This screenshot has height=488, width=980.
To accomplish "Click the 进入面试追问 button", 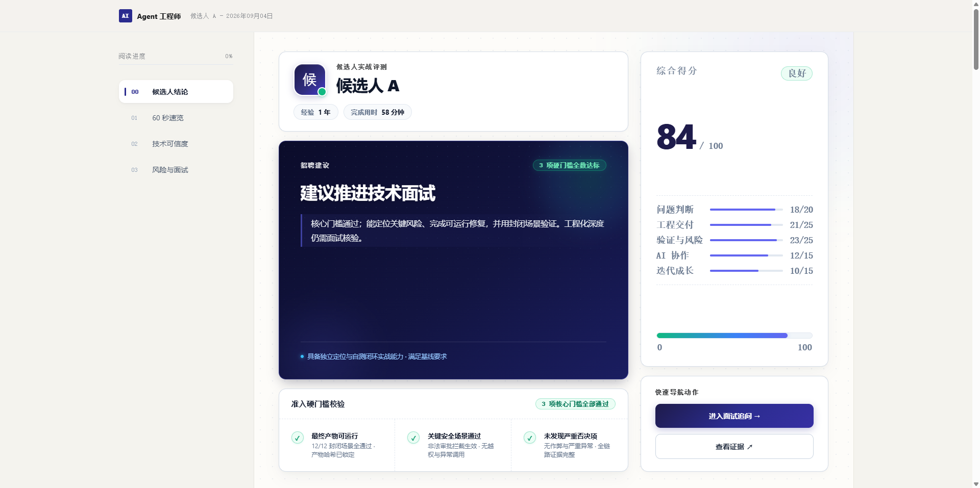I will pyautogui.click(x=734, y=416).
